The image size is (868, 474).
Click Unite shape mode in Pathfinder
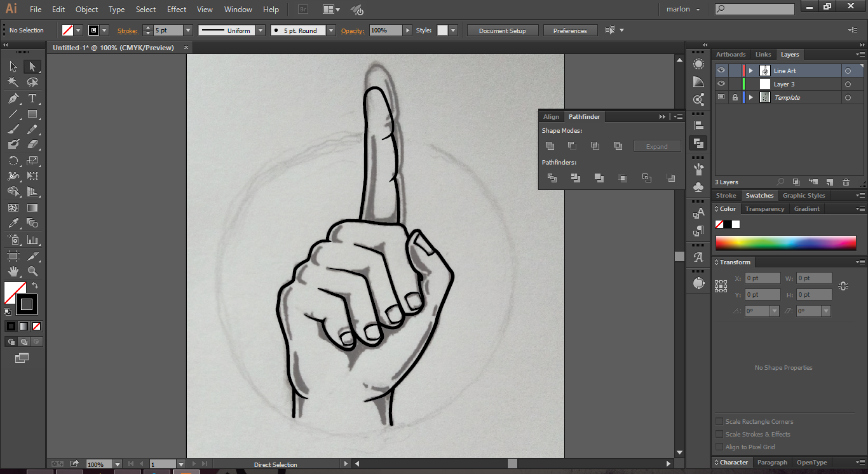coord(550,146)
